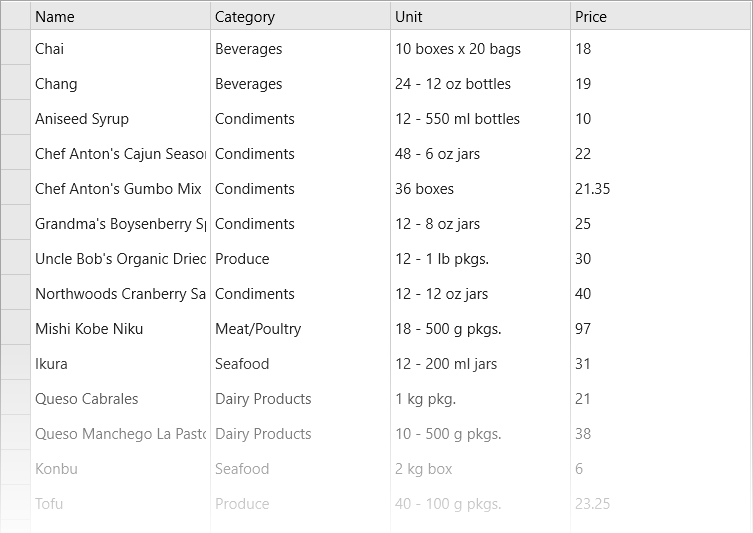
Task: Click the '2 kg box' unit cell
Action: coord(480,468)
